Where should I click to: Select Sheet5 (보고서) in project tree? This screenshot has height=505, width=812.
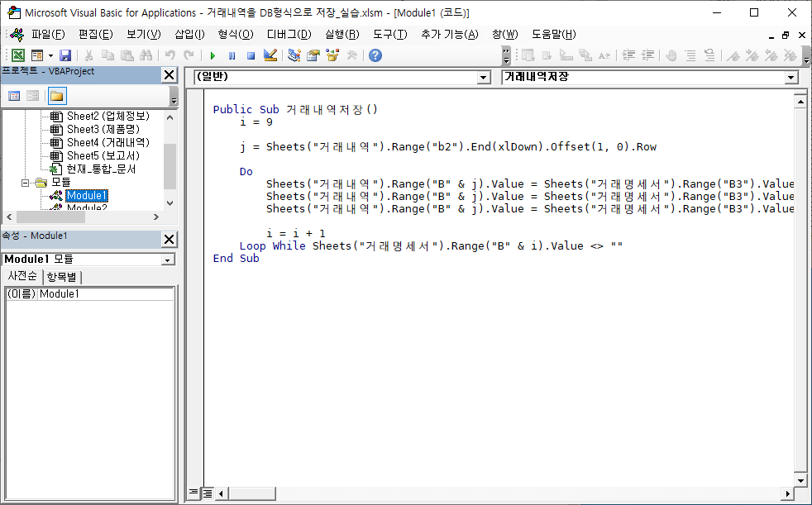103,155
